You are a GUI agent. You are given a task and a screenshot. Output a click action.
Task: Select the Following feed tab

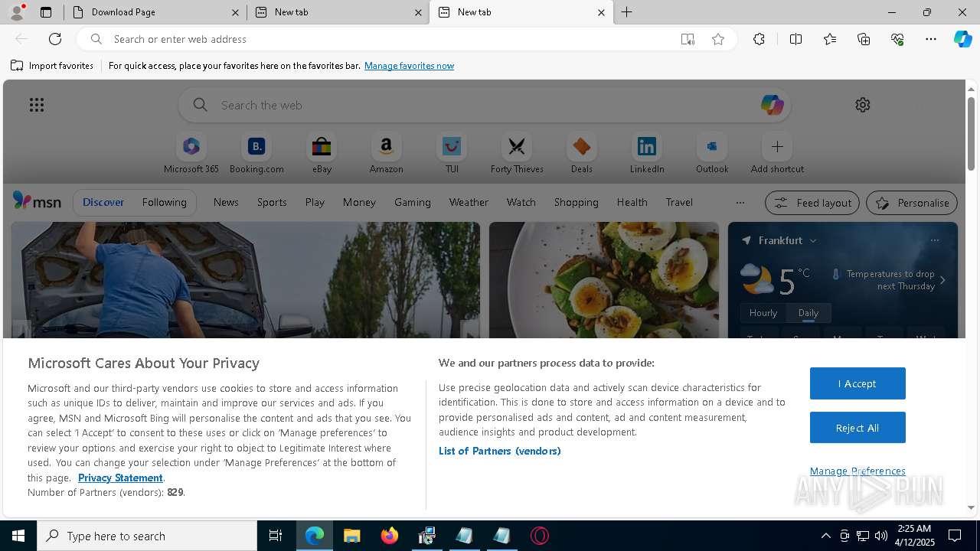(164, 202)
